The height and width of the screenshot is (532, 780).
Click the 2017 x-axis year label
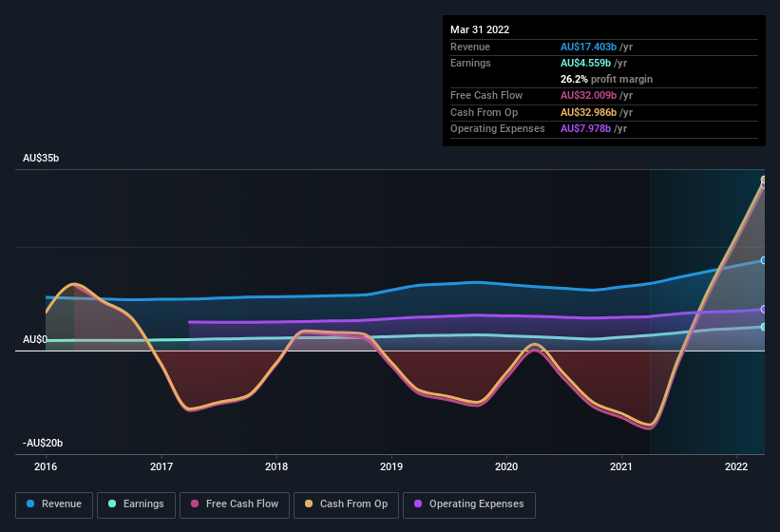point(162,466)
